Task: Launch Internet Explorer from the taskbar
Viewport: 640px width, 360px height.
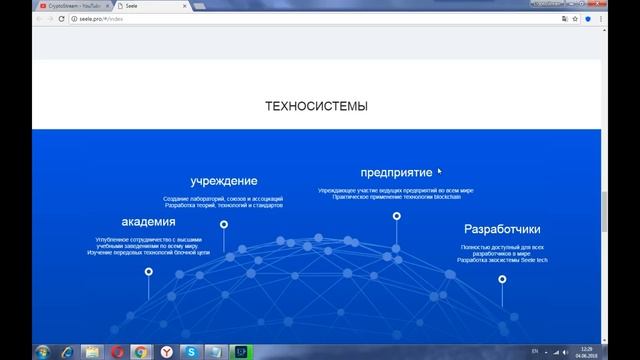Action: click(67, 352)
